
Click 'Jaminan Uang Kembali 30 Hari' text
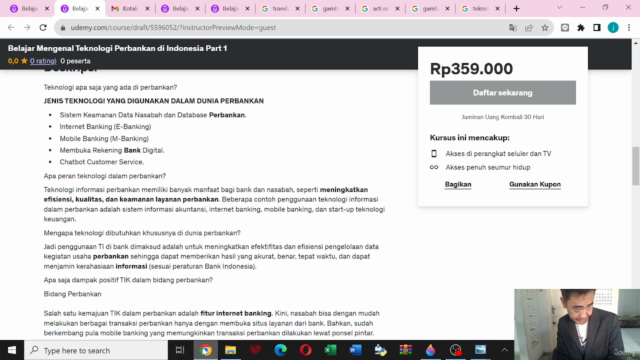502,117
